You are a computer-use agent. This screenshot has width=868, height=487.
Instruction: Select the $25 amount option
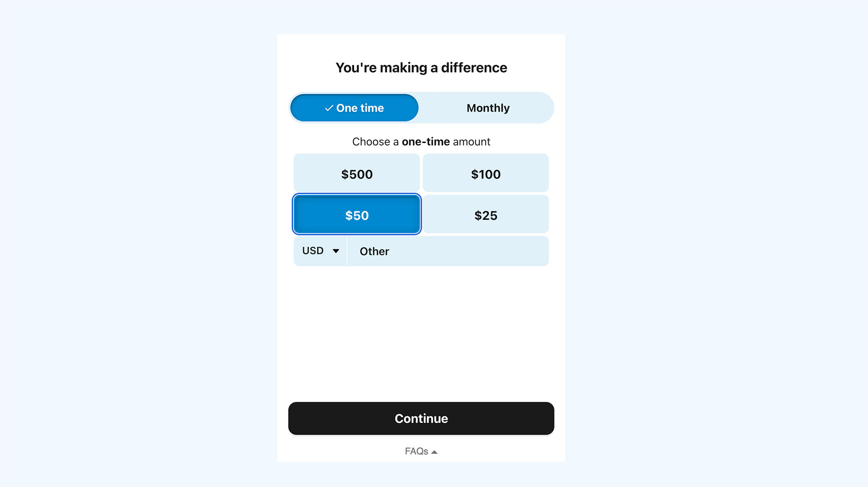[486, 215]
